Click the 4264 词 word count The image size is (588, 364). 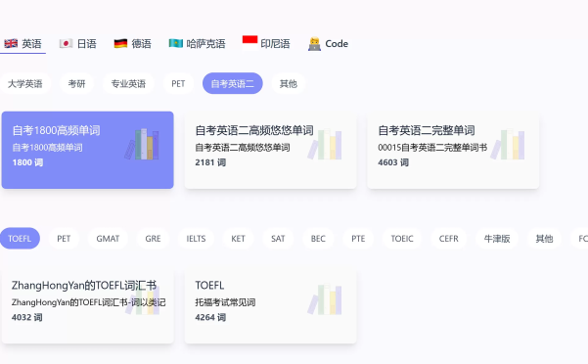(210, 317)
